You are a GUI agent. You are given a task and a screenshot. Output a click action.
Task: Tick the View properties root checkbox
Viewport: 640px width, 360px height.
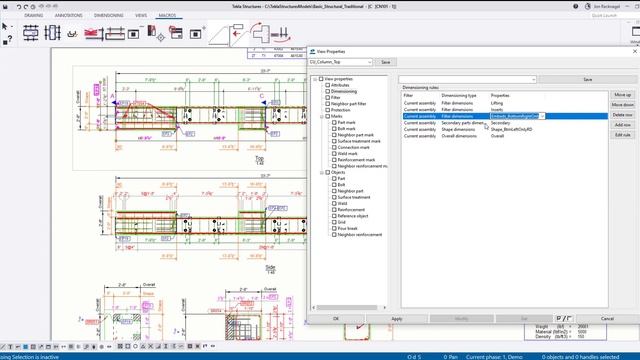[321, 79]
